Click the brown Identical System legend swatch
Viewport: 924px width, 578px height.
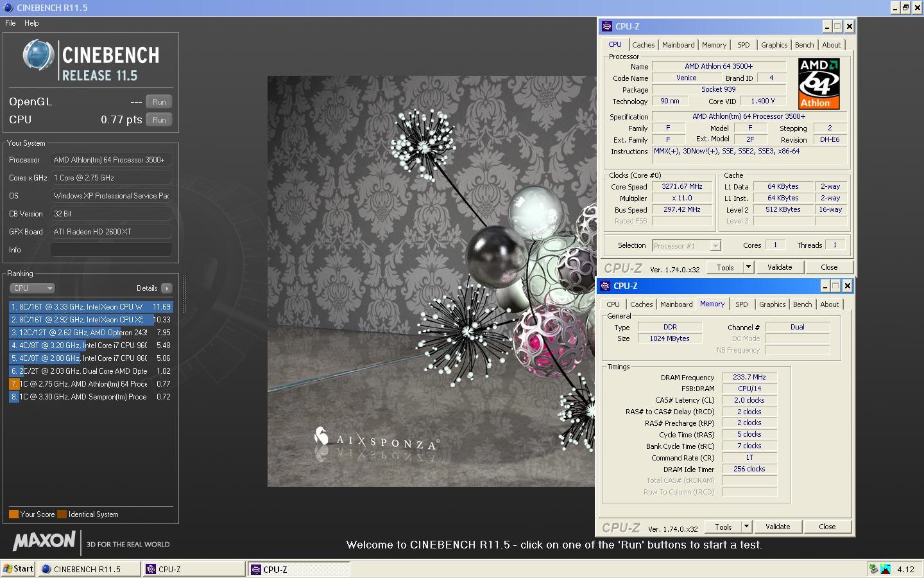[x=62, y=514]
